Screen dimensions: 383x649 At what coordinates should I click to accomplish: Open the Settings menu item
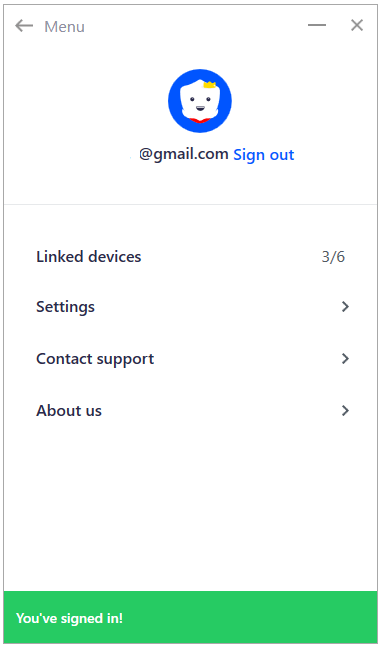click(x=190, y=307)
